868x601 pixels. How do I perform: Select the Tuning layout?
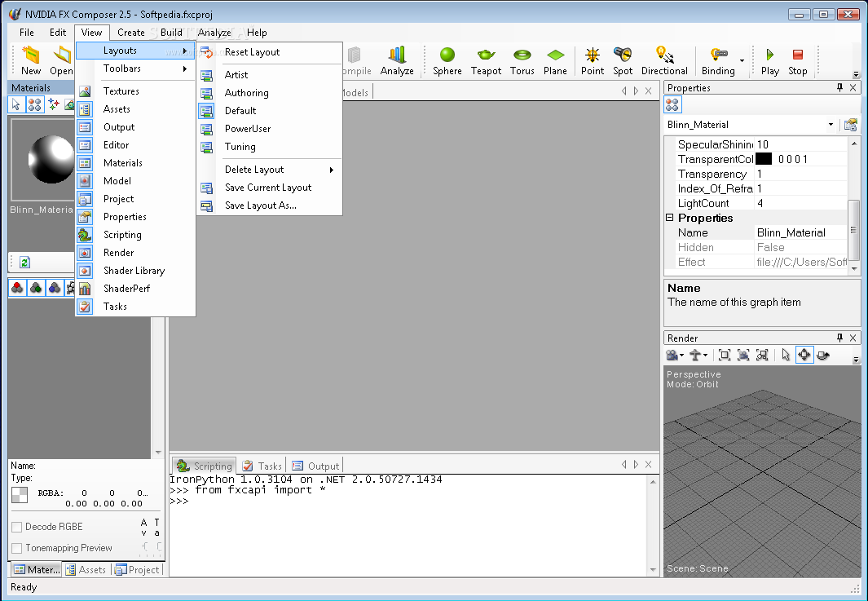pyautogui.click(x=270, y=147)
